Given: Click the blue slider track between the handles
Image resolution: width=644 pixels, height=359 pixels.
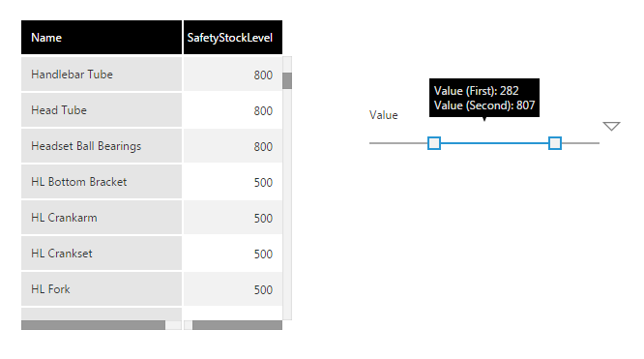Looking at the screenshot, I should pos(494,143).
